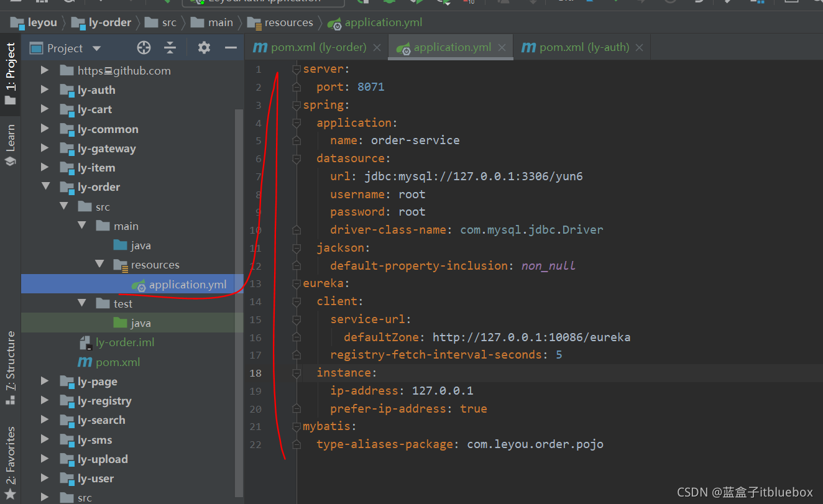Fold the spring block at line 3
Image resolution: width=823 pixels, height=504 pixels.
tap(297, 105)
